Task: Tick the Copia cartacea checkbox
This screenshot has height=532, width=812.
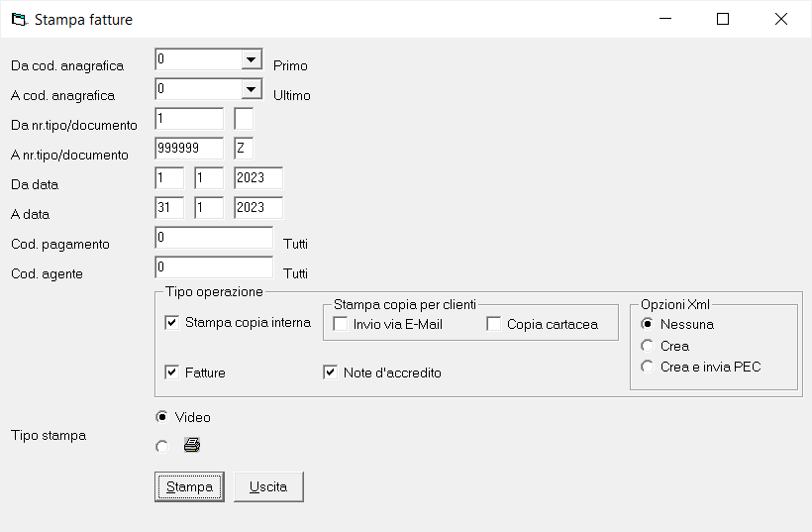Action: 494,324
